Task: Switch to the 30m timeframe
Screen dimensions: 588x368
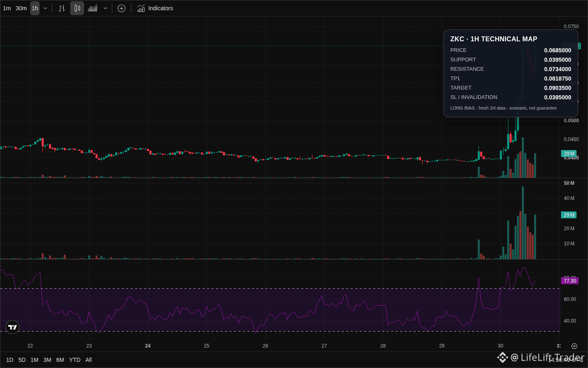Action: click(21, 8)
